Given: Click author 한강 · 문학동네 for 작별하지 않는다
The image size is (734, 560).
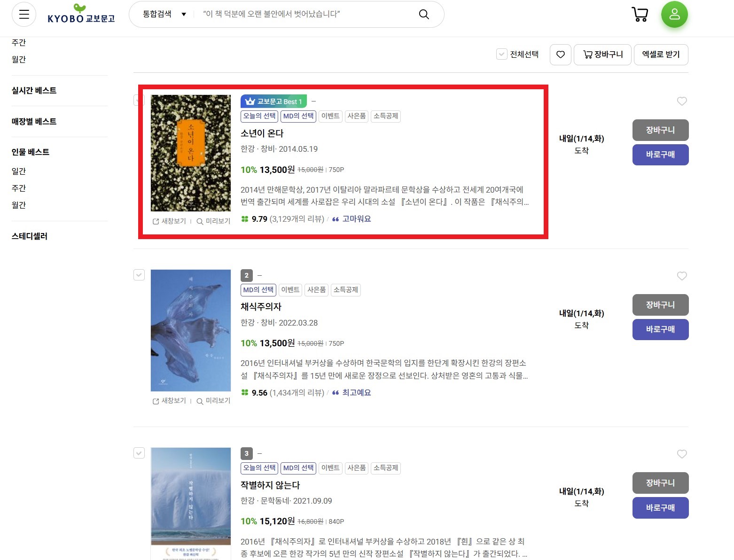Looking at the screenshot, I should tap(265, 501).
